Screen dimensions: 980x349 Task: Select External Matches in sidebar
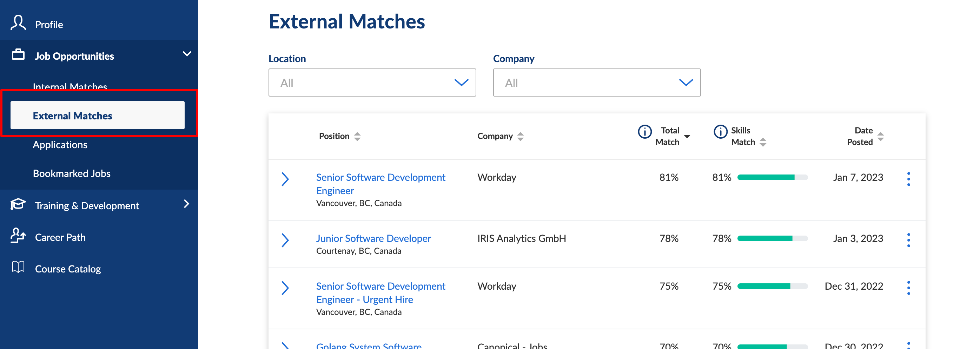(97, 115)
